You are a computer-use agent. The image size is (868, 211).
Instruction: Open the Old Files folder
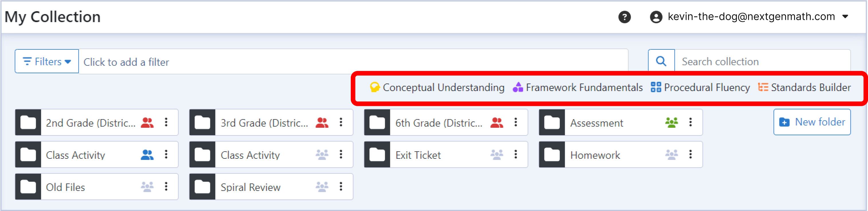coord(65,187)
